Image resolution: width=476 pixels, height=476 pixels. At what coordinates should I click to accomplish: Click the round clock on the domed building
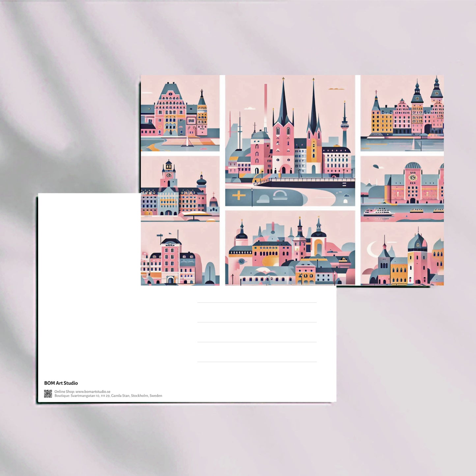[x=412, y=178]
